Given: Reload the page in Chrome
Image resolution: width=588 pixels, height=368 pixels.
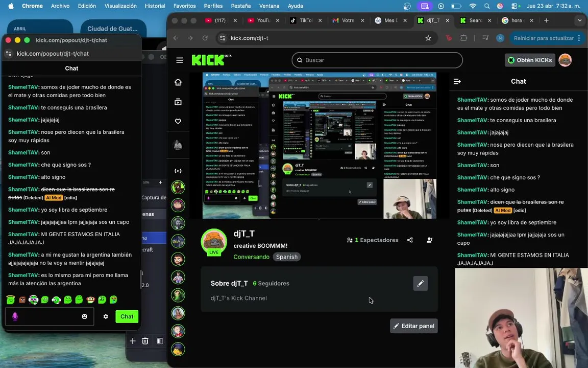Looking at the screenshot, I should point(205,38).
